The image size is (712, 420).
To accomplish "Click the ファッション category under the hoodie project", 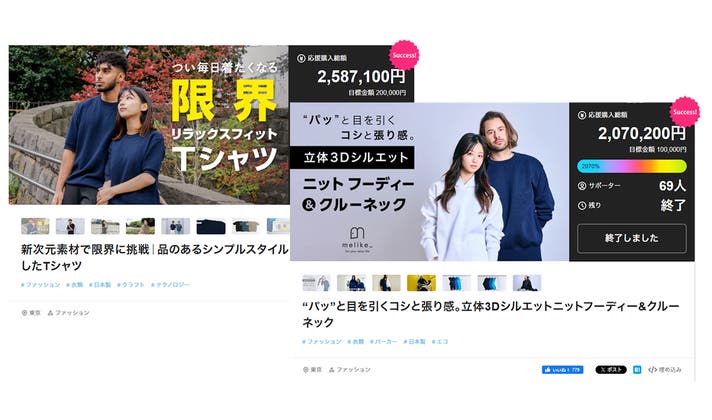I will pyautogui.click(x=353, y=369).
